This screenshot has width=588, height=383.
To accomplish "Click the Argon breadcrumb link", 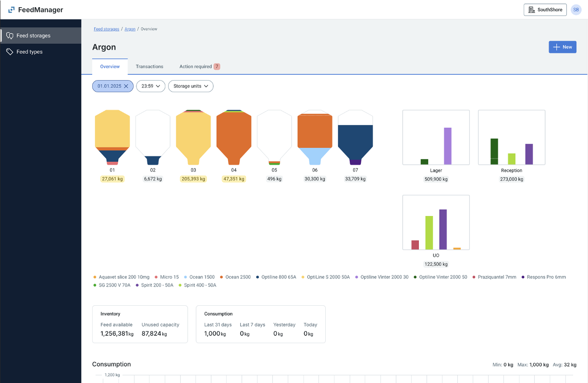I will (x=130, y=29).
